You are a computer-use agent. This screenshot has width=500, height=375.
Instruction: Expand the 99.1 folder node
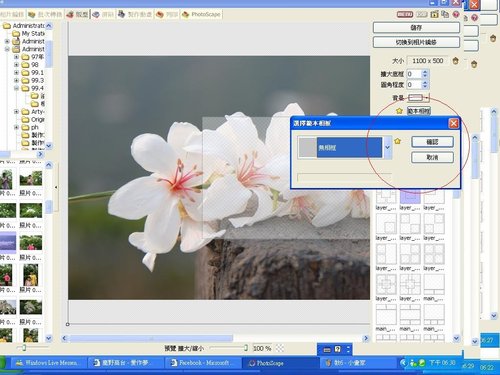pyautogui.click(x=16, y=73)
